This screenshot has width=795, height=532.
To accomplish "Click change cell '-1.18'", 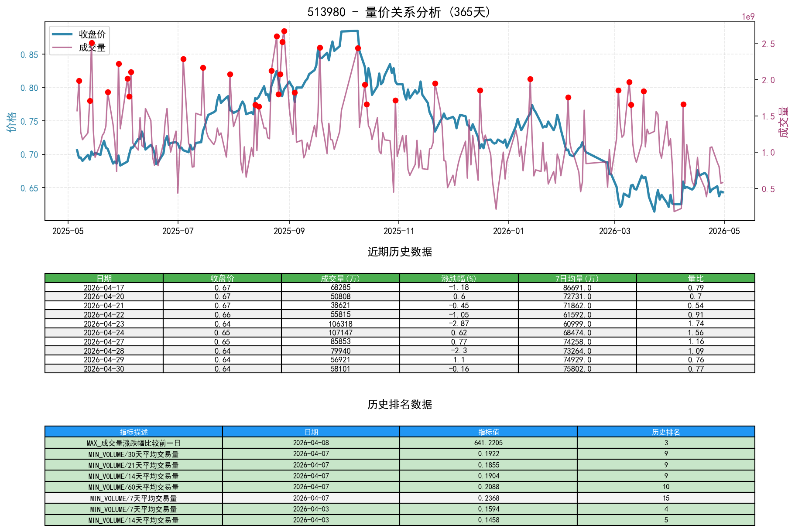I will point(459,287).
